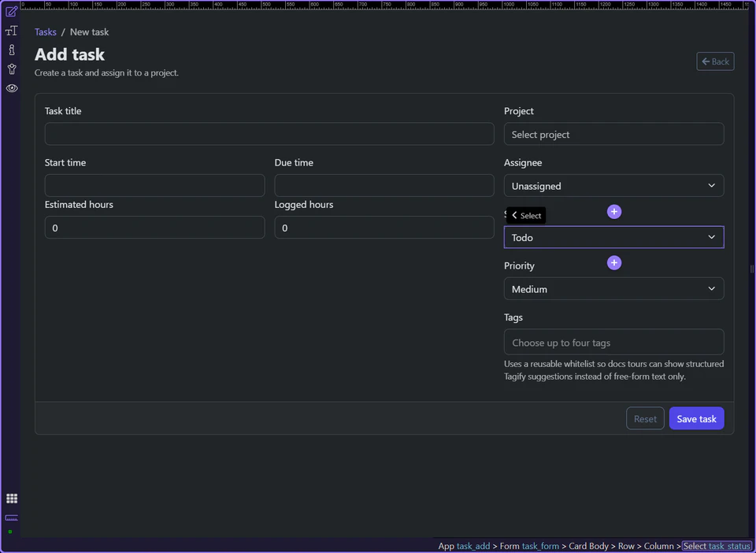Click the plus icon next to the Status label
Viewport: 756px width, 553px height.
tap(613, 211)
